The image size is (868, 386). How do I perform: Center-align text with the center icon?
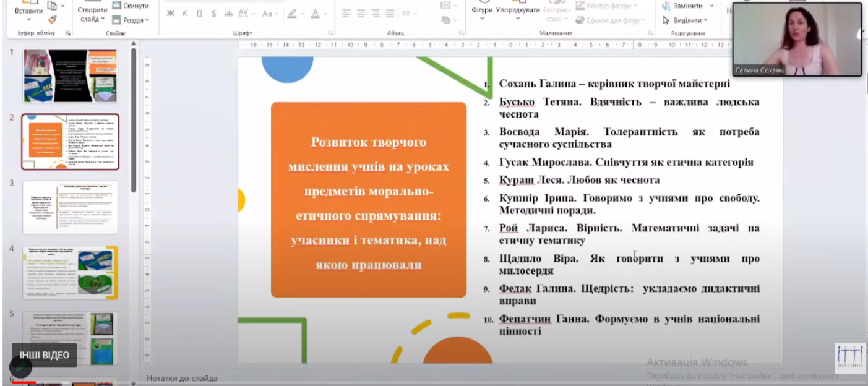tap(360, 14)
